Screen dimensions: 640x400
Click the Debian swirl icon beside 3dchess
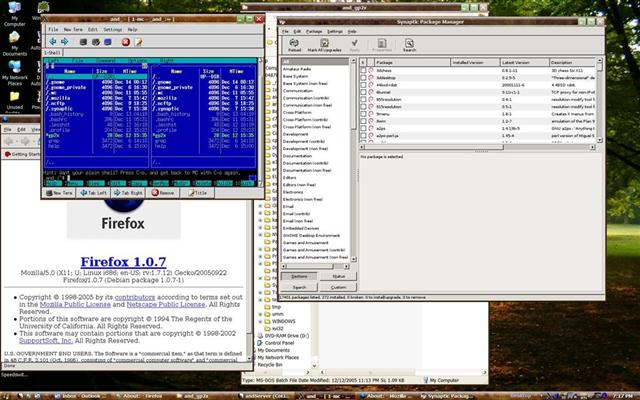click(x=371, y=70)
